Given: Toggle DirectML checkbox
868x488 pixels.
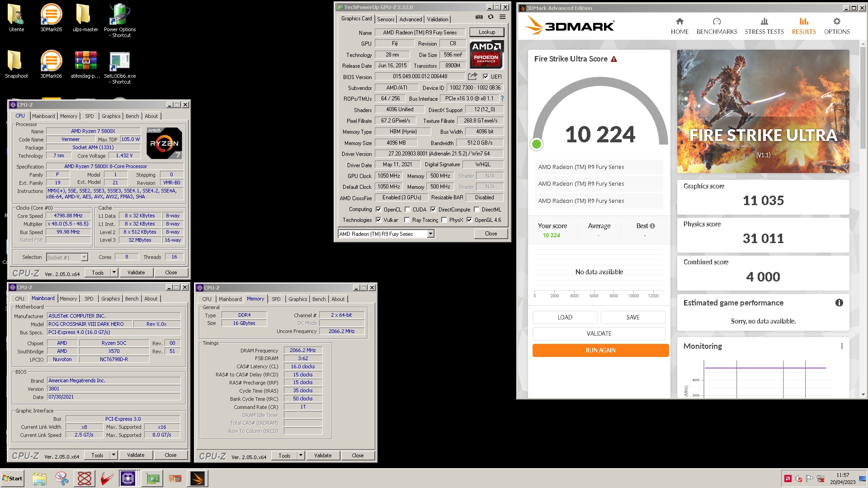Looking at the screenshot, I should coord(476,210).
